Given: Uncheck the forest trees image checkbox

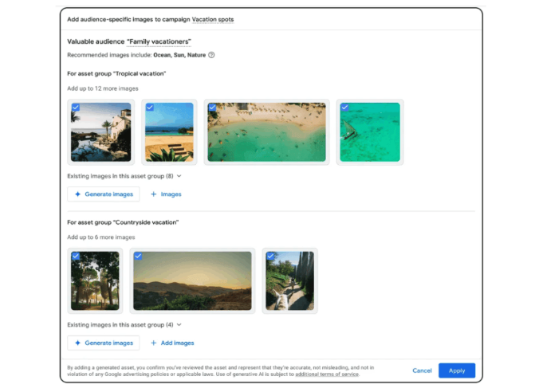Looking at the screenshot, I should tap(76, 256).
